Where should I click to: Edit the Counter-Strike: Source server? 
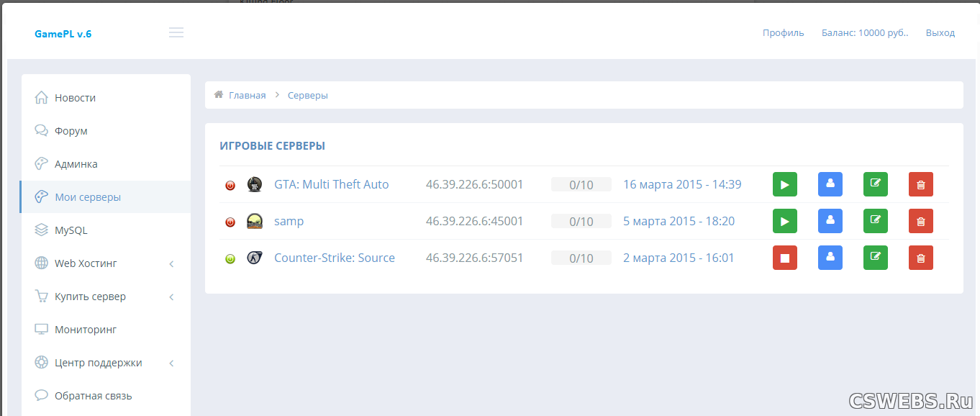click(876, 258)
